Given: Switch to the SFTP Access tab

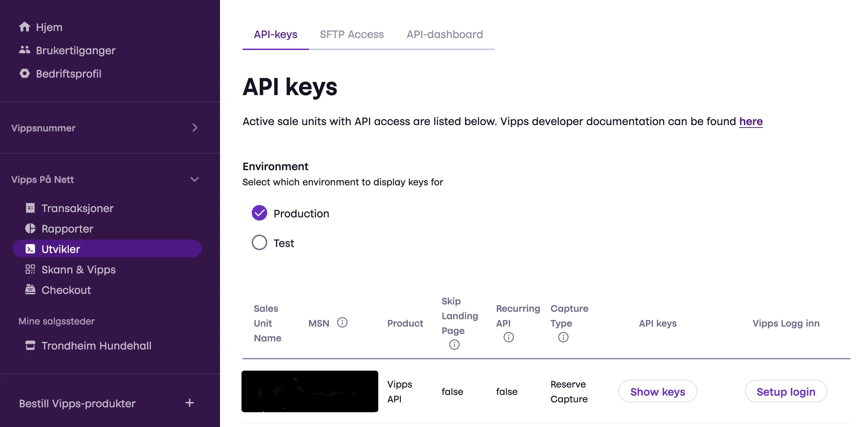Looking at the screenshot, I should [352, 34].
